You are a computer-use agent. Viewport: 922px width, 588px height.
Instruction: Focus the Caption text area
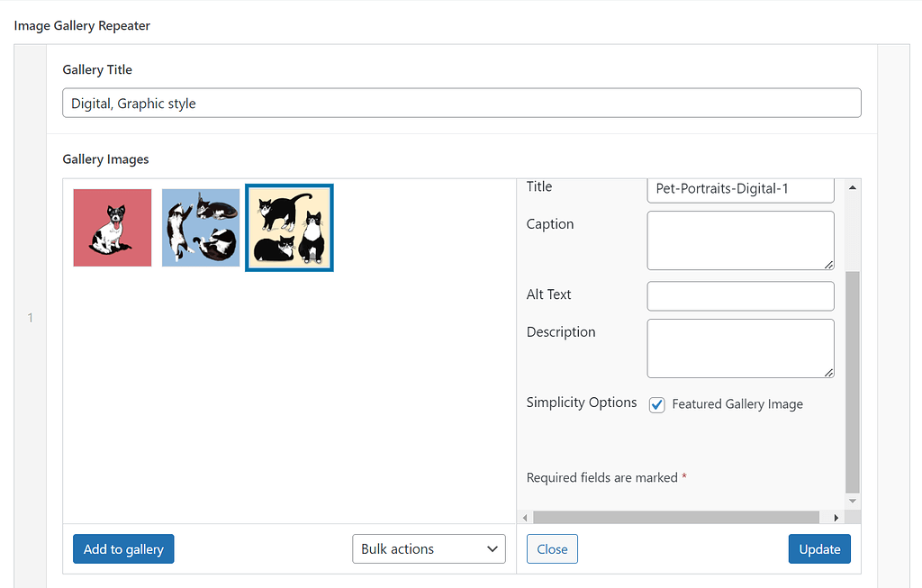click(740, 240)
